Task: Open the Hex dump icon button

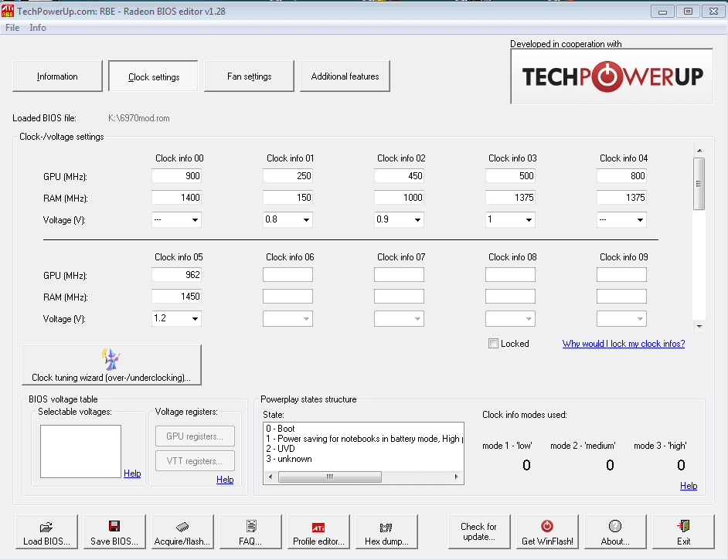Action: point(386,531)
